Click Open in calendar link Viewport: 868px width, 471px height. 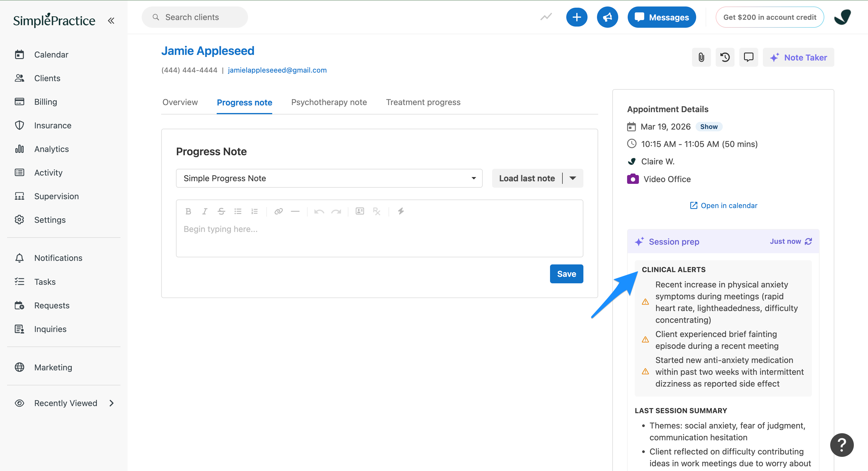[723, 205]
